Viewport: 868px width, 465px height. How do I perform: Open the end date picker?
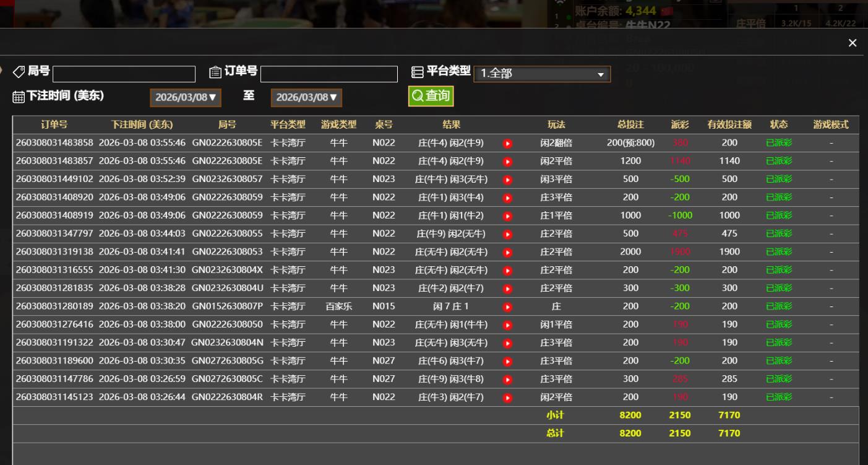[x=306, y=97]
